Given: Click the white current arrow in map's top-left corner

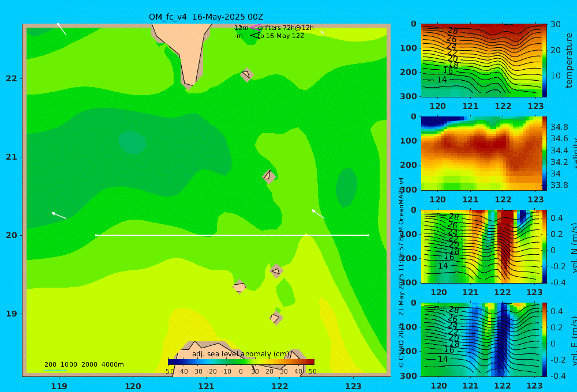Looking at the screenshot, I should 62,29.
